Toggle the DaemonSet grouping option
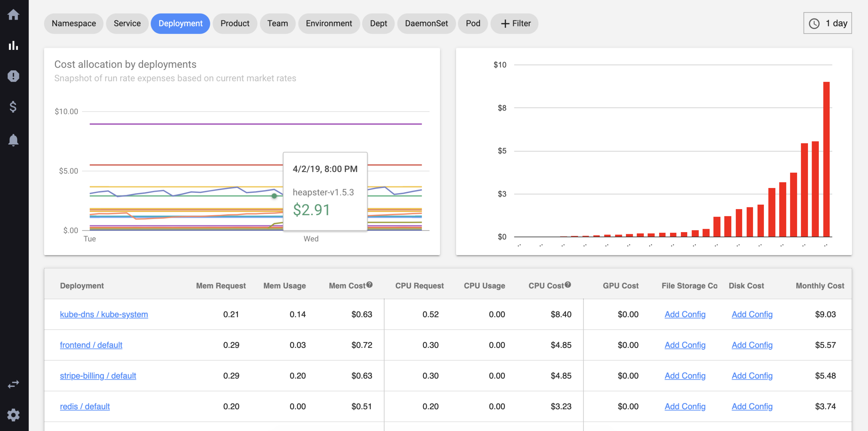Screen dimensions: 868x431 click(425, 23)
